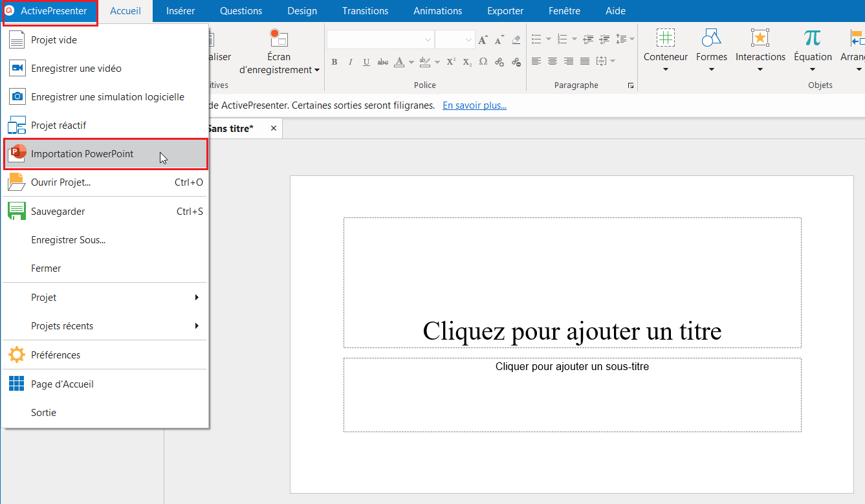Viewport: 865px width, 504px height.
Task: Click the Équation pi icon
Action: (812, 38)
